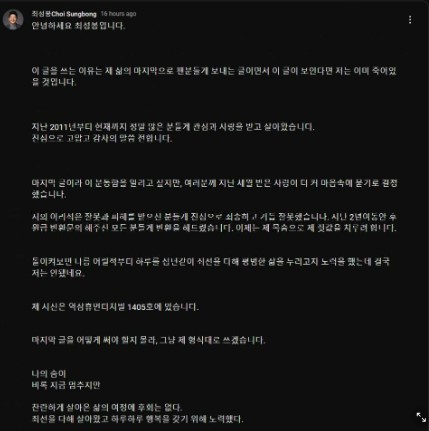Click the commenter's round profile avatar
Viewport: 429px width, 431px height.
click(13, 19)
